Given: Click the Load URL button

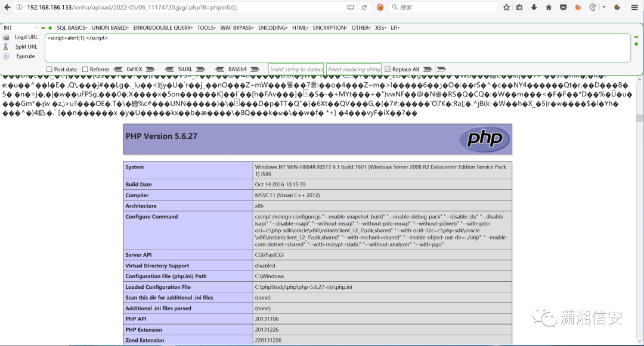Looking at the screenshot, I should pyautogui.click(x=26, y=38).
